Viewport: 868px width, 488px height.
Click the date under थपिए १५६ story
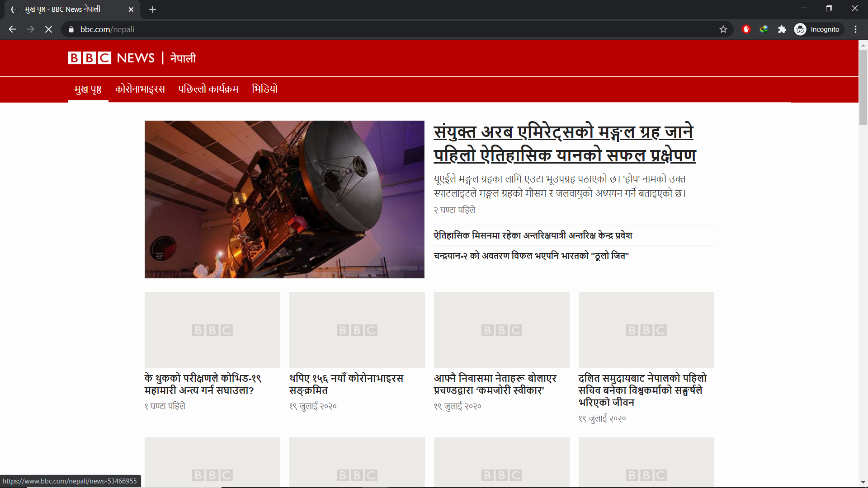313,406
